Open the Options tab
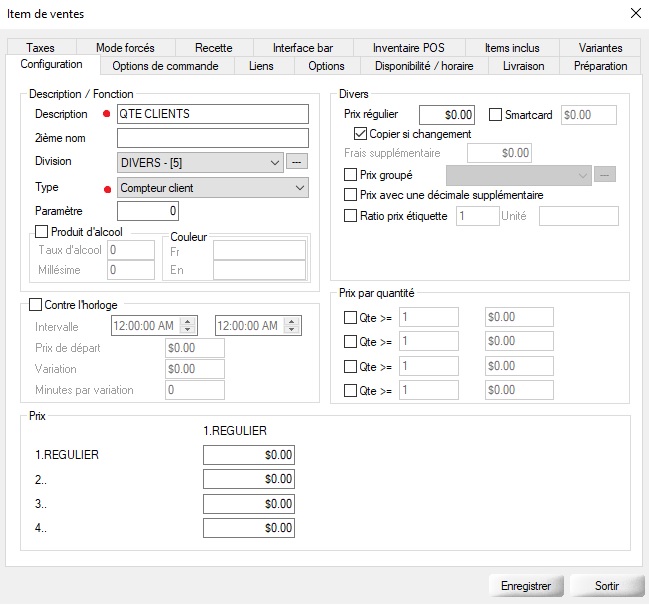Image resolution: width=649 pixels, height=605 pixels. click(326, 66)
